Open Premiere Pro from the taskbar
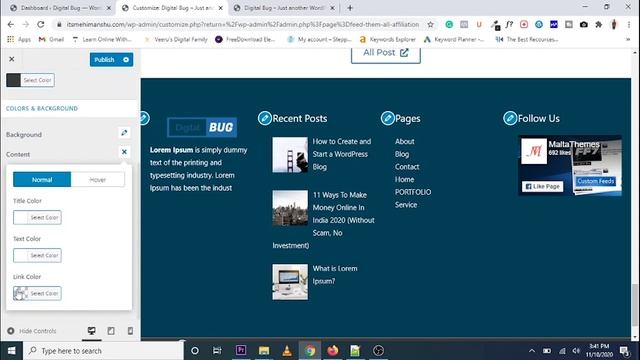The width and height of the screenshot is (640, 360). (x=241, y=350)
